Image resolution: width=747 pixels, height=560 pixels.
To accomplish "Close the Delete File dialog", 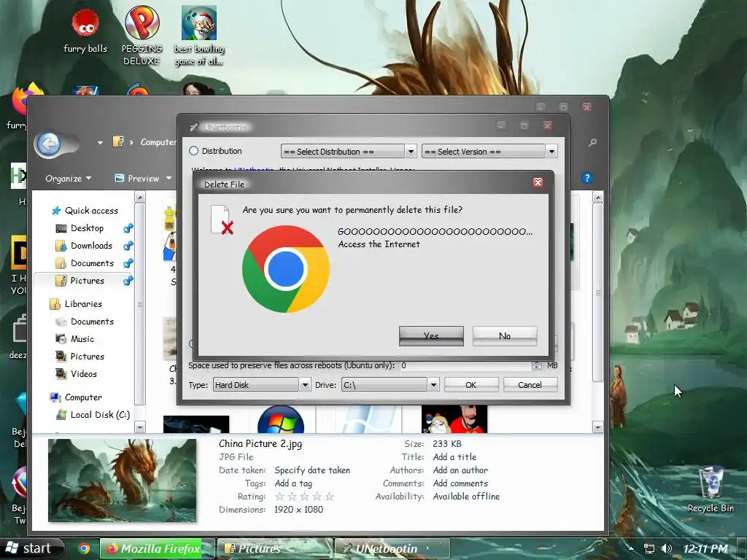I will click(538, 182).
